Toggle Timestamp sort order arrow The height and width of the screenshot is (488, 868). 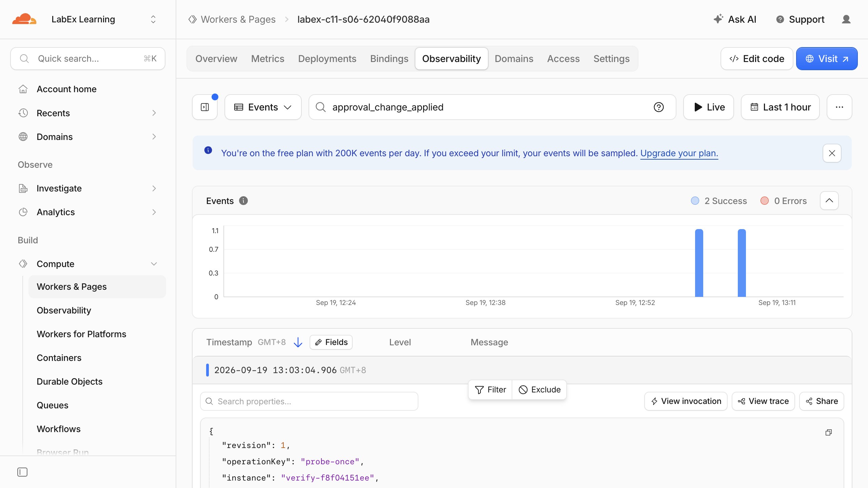click(298, 342)
